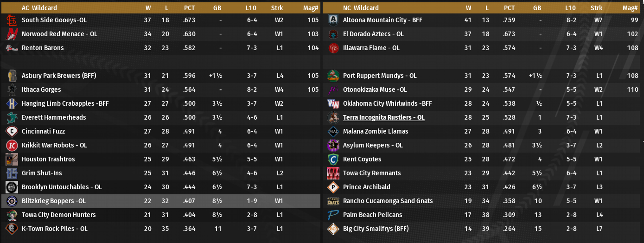Open the Ithaca Gorges team page
644x243 pixels.
click(x=41, y=90)
